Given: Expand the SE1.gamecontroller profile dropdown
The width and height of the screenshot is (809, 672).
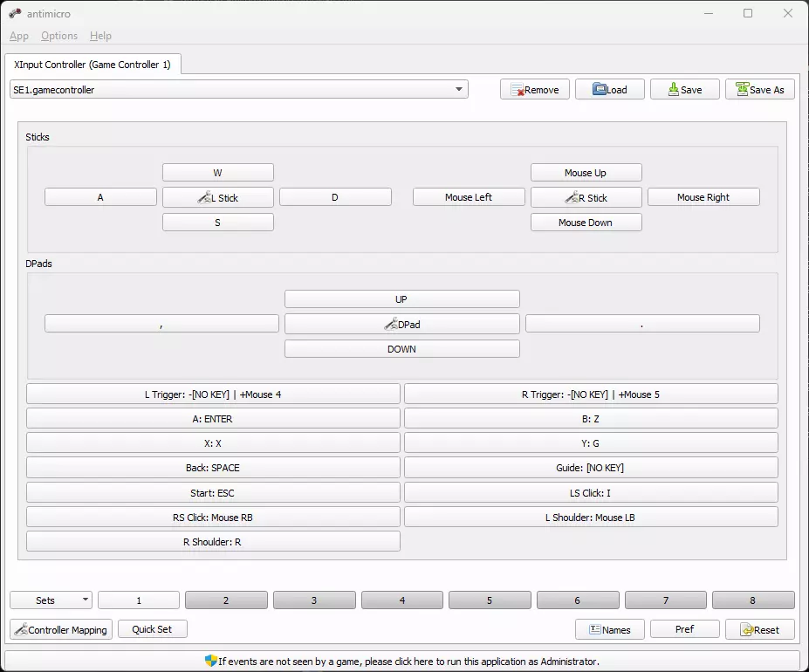Looking at the screenshot, I should (x=238, y=90).
